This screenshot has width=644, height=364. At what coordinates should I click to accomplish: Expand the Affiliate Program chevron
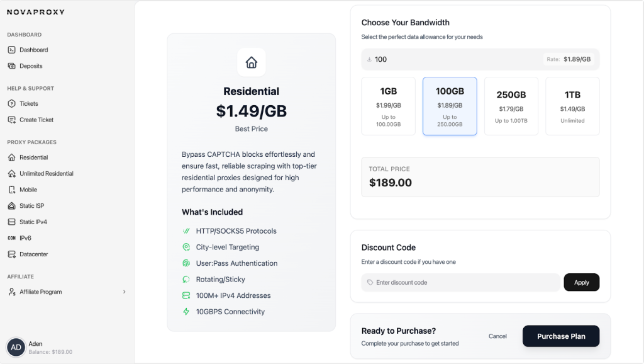coord(124,292)
